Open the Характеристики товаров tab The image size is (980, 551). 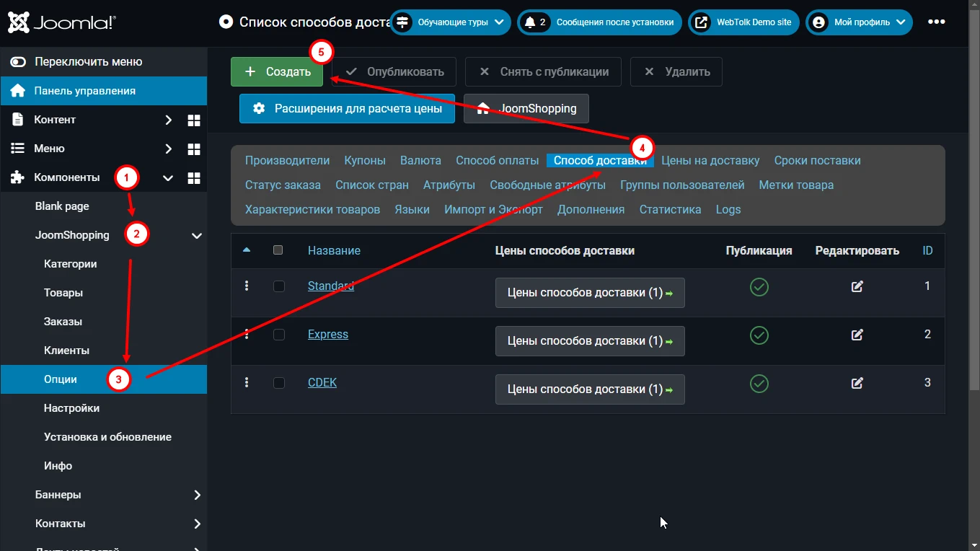tap(312, 209)
